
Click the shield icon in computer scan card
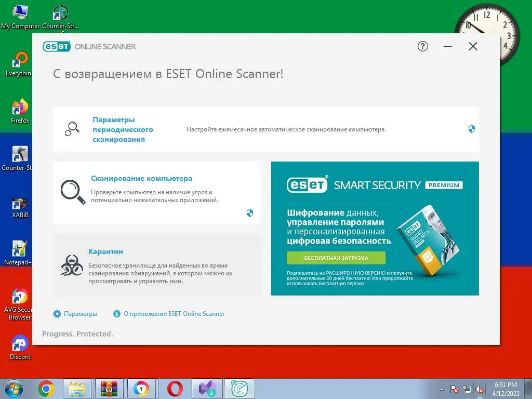pyautogui.click(x=250, y=212)
